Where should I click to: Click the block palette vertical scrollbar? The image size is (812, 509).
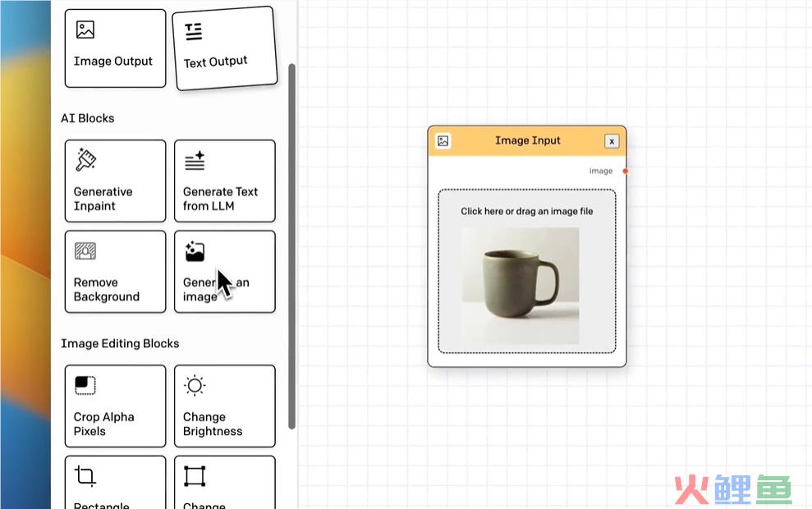coord(291,246)
